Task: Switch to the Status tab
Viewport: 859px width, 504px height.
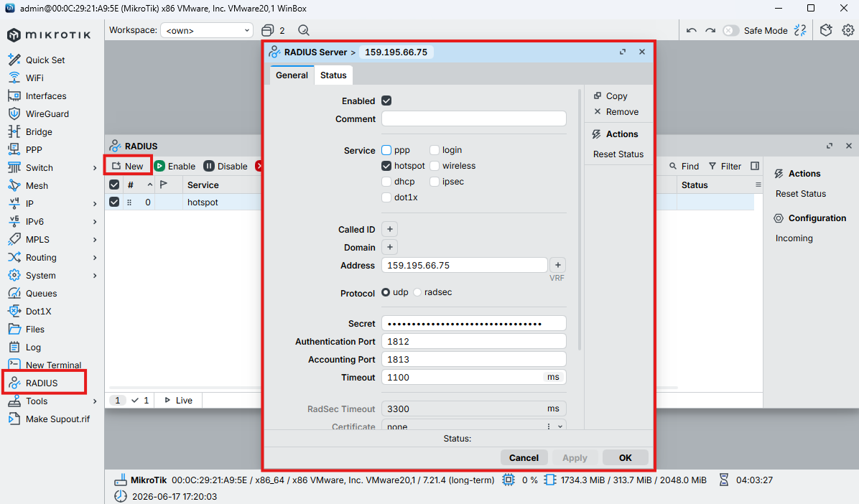Action: pyautogui.click(x=333, y=75)
